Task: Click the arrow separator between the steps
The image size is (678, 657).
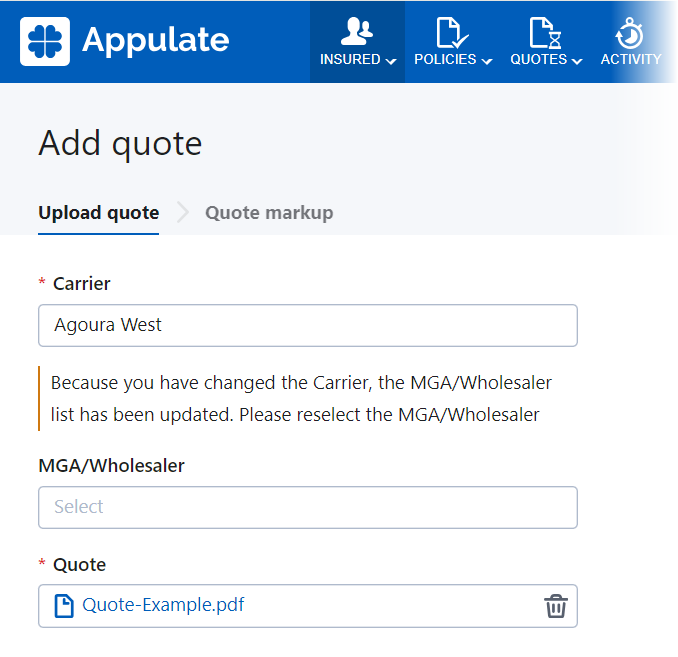Action: [x=182, y=212]
